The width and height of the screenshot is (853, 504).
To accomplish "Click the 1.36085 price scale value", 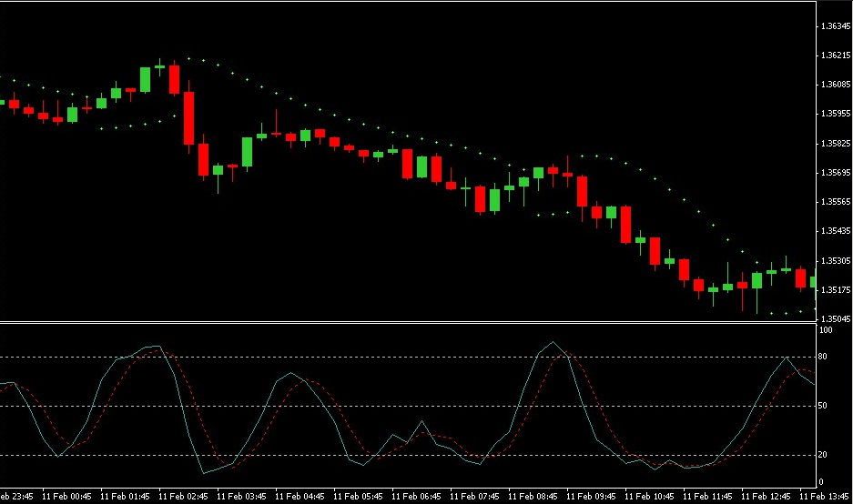I will (x=836, y=85).
